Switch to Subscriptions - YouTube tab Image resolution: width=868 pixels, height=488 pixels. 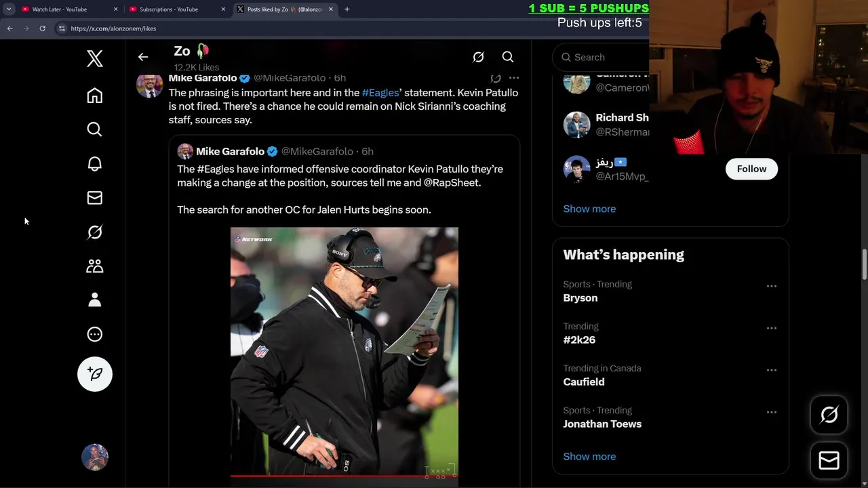(x=176, y=9)
